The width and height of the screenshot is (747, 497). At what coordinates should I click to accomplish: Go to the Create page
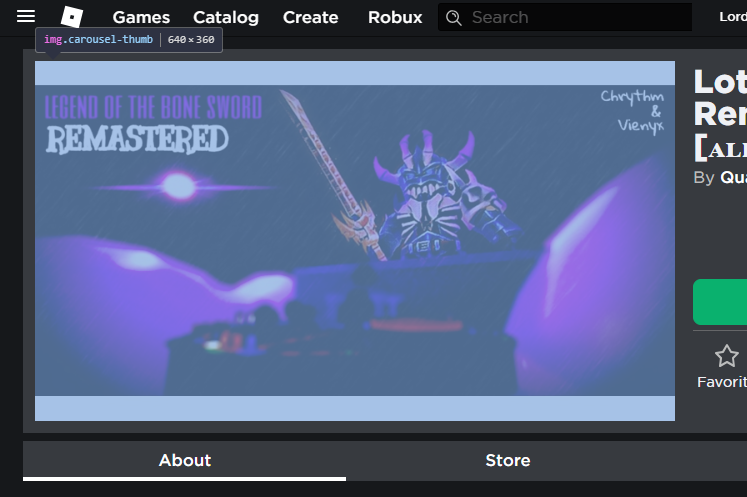(311, 17)
